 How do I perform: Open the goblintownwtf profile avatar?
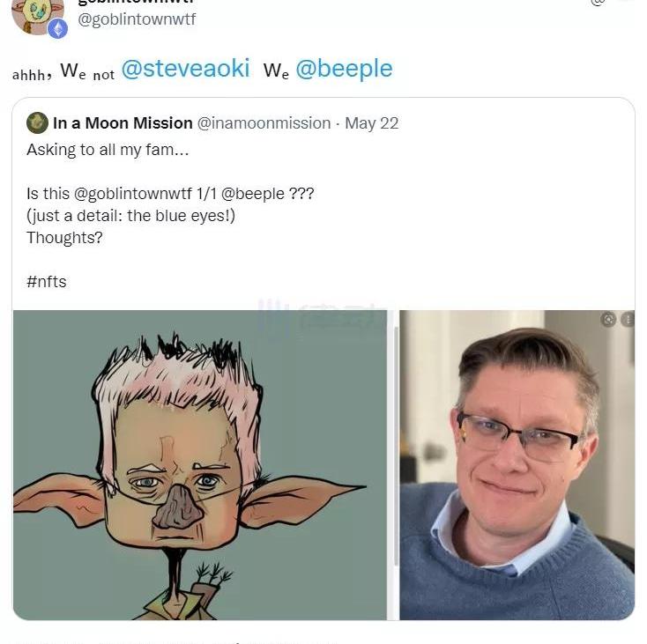pyautogui.click(x=38, y=17)
